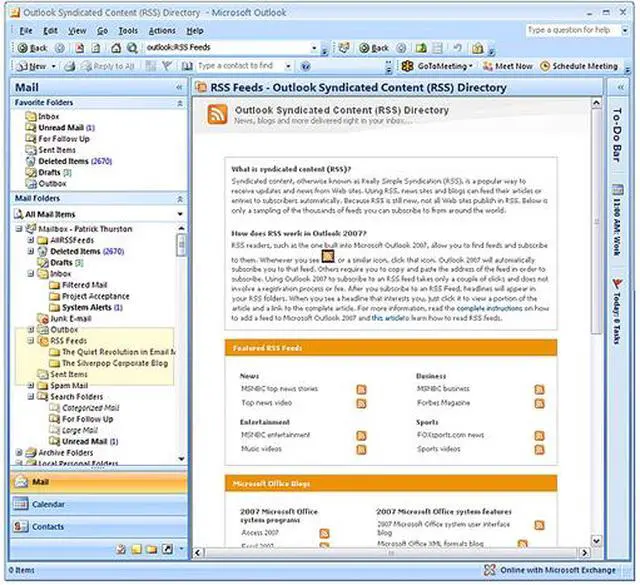Switch to the Contacts pane button
The height and width of the screenshot is (585, 640).
(x=98, y=527)
